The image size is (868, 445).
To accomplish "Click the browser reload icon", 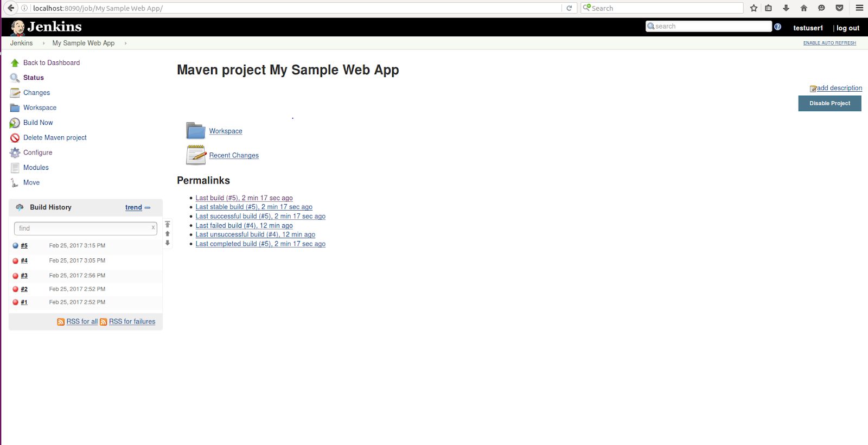I will coord(569,8).
